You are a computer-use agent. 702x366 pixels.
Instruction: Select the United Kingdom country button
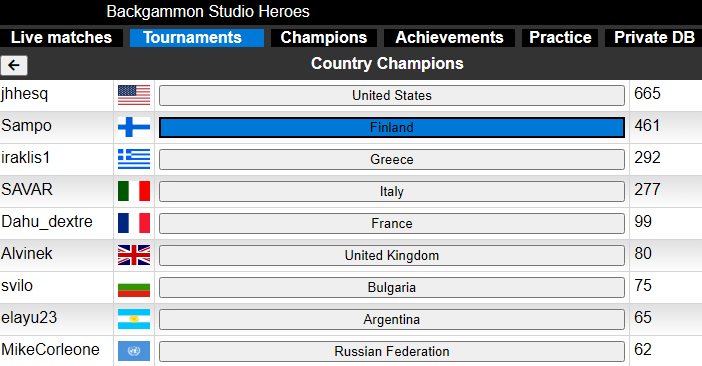392,255
